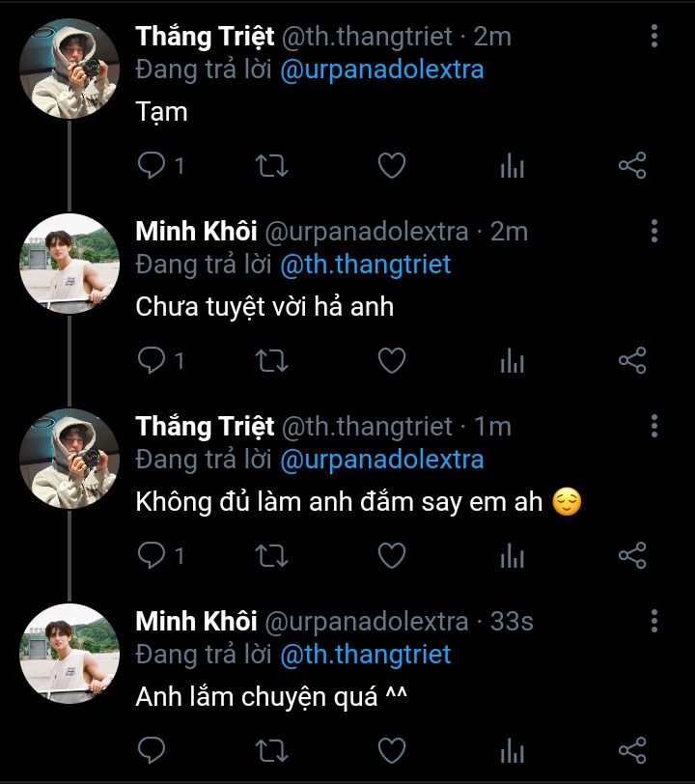Open @th.thangtriet mention in the last tweet

click(365, 654)
